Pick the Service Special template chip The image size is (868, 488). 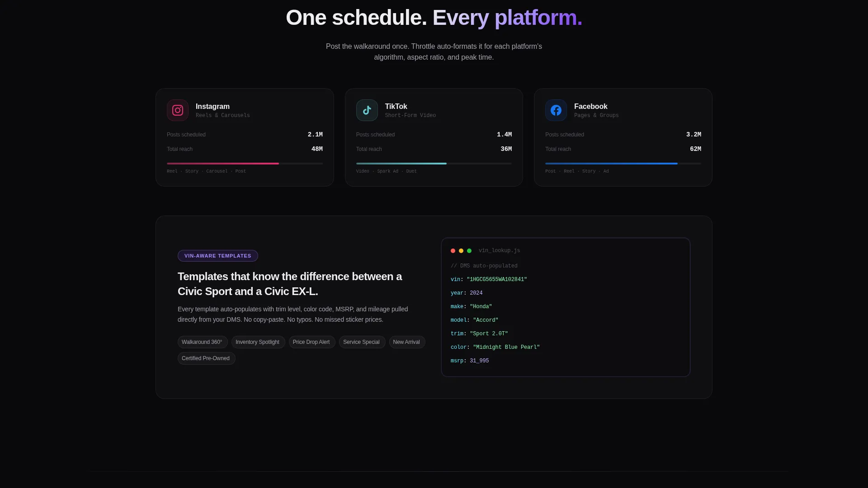click(x=362, y=342)
